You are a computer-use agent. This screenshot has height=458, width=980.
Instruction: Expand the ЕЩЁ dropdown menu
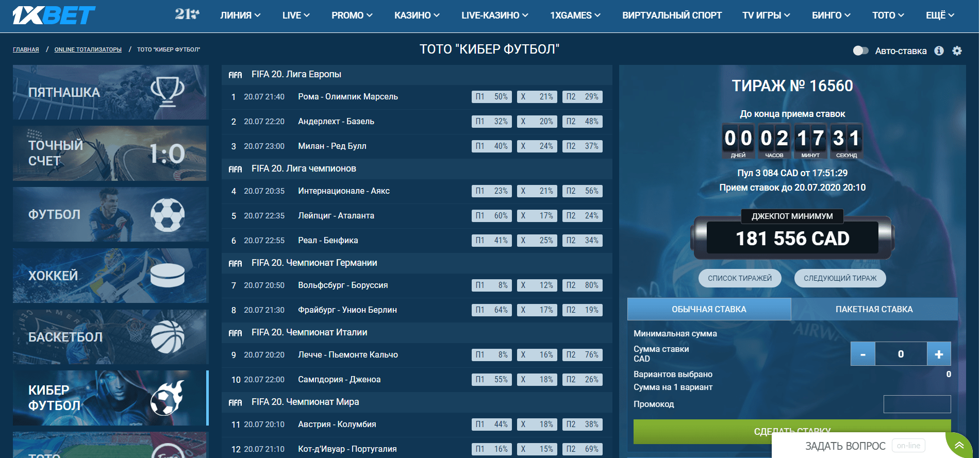(x=940, y=15)
